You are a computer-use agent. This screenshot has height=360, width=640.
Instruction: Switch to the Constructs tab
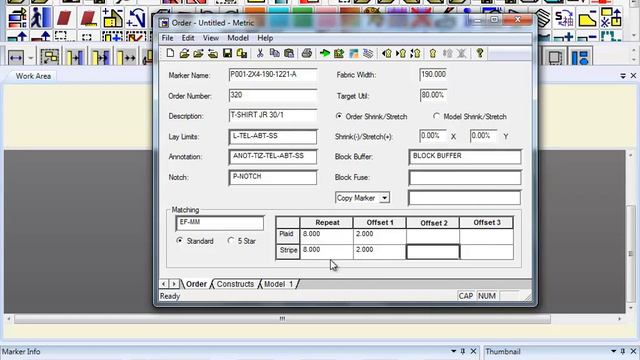click(x=235, y=284)
